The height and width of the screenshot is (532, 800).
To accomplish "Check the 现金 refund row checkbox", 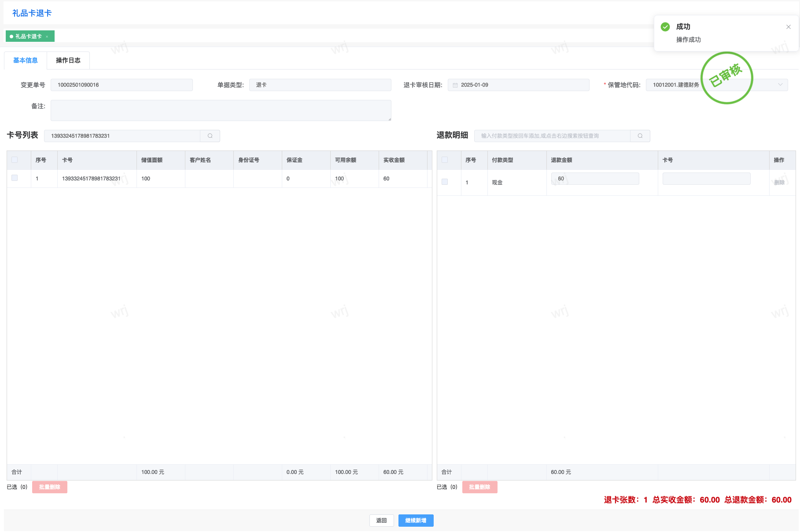I will point(445,182).
